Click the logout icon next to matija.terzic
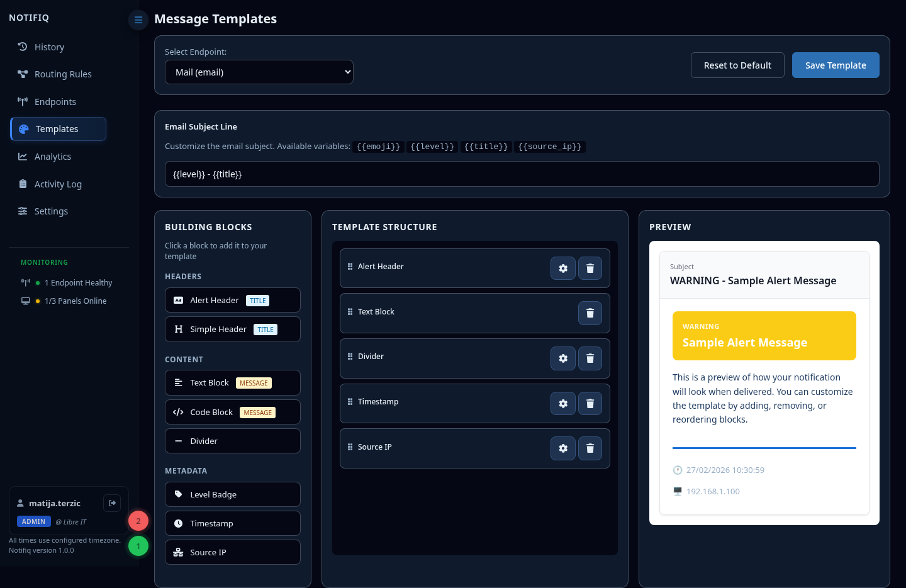This screenshot has width=906, height=588. click(x=112, y=503)
